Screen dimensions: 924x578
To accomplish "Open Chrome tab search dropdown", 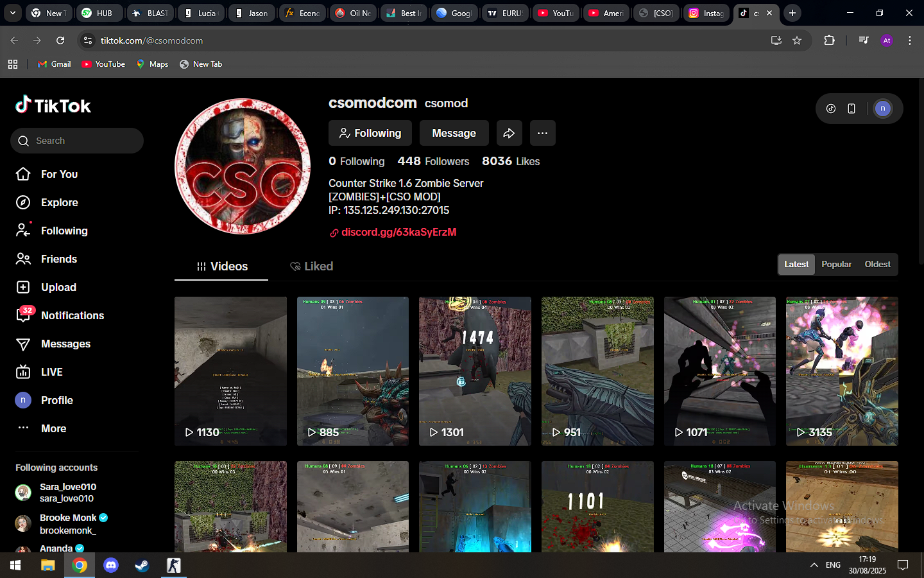I will click(12, 13).
